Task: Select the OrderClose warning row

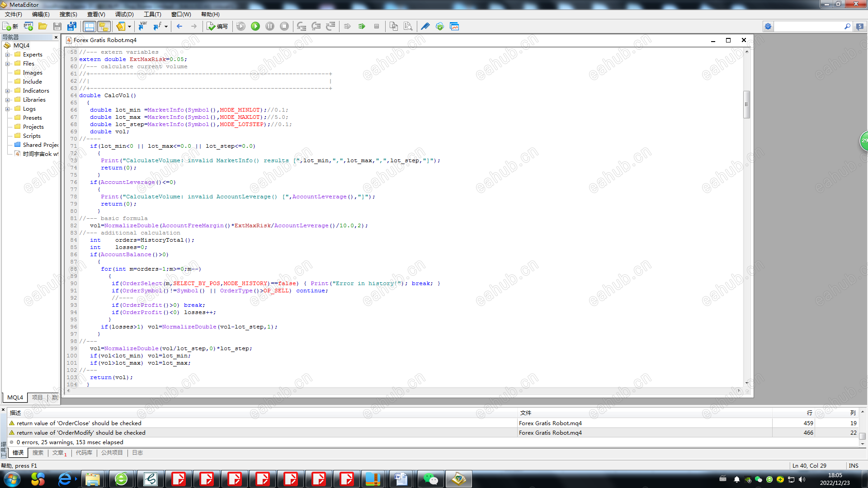Action: tap(79, 423)
